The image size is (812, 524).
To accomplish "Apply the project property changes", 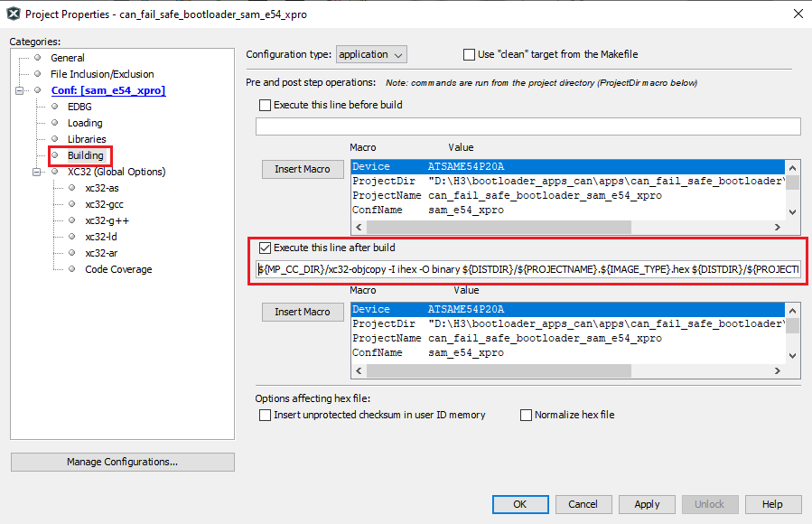I will (646, 505).
